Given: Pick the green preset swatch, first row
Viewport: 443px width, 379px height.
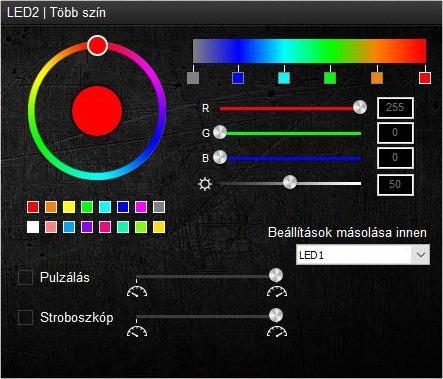Looking at the screenshot, I should [87, 207].
